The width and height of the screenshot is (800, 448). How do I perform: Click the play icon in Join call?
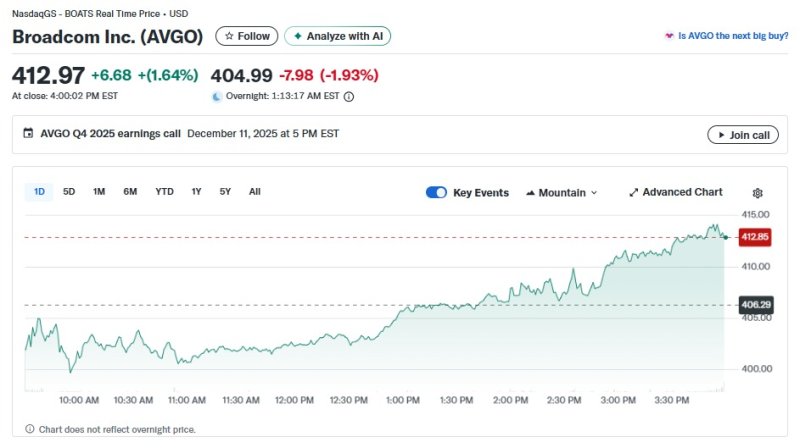(x=718, y=135)
